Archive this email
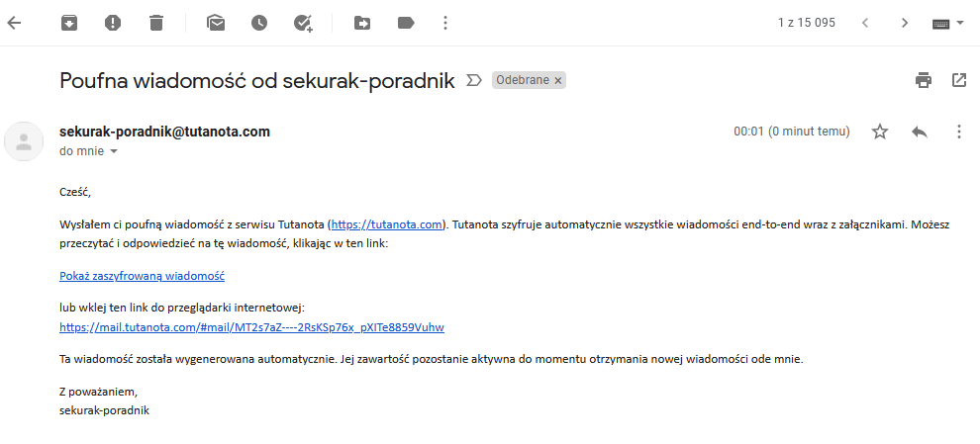 point(68,23)
